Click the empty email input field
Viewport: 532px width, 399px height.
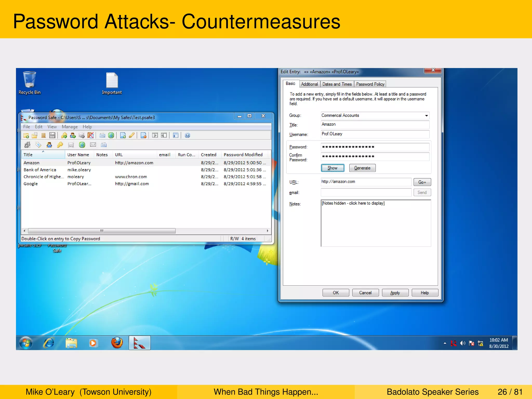(366, 192)
